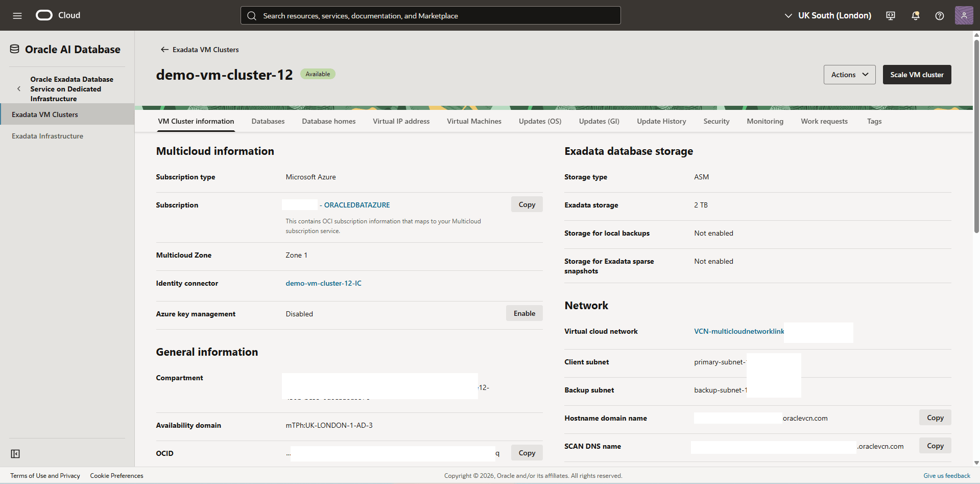Switch to the Monitoring tab
This screenshot has width=980, height=484.
[764, 121]
